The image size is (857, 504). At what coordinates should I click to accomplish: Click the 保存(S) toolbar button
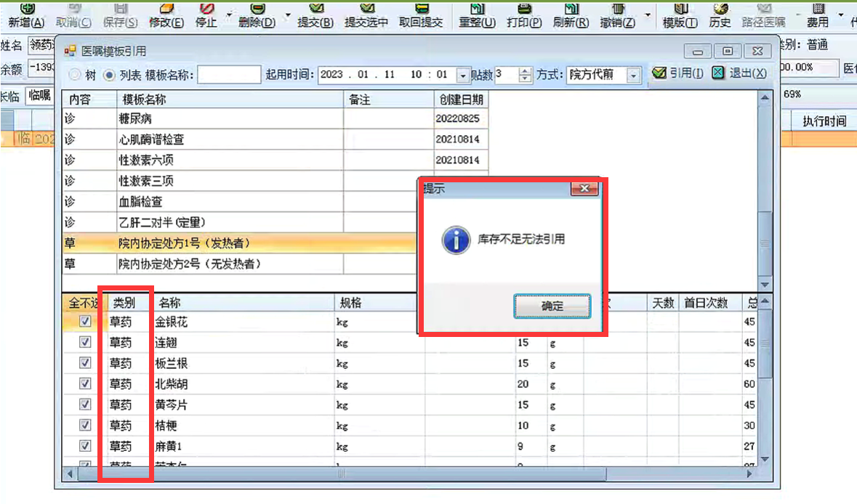[x=120, y=15]
